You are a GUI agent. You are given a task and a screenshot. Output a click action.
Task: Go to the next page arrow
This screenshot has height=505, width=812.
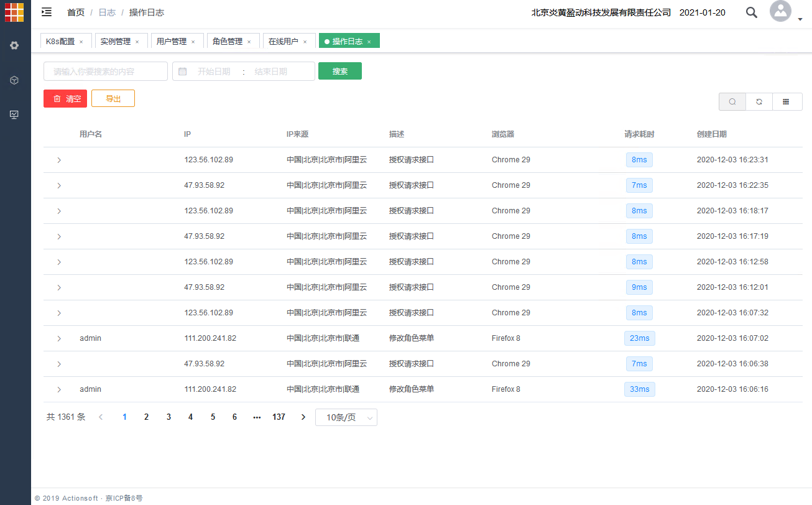coord(303,417)
